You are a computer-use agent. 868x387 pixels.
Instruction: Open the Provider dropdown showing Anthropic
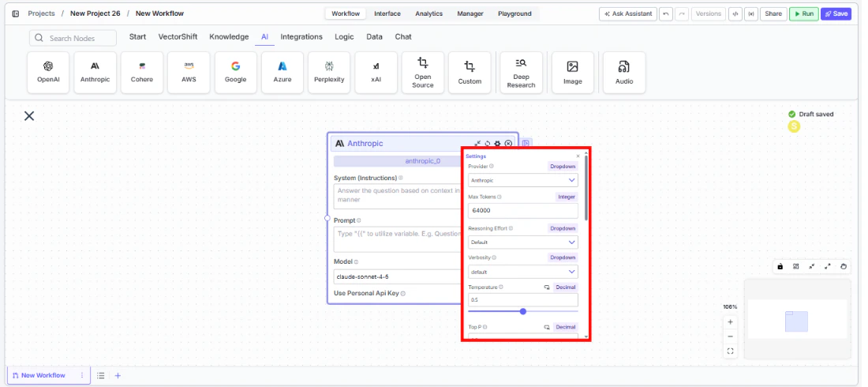coord(523,180)
